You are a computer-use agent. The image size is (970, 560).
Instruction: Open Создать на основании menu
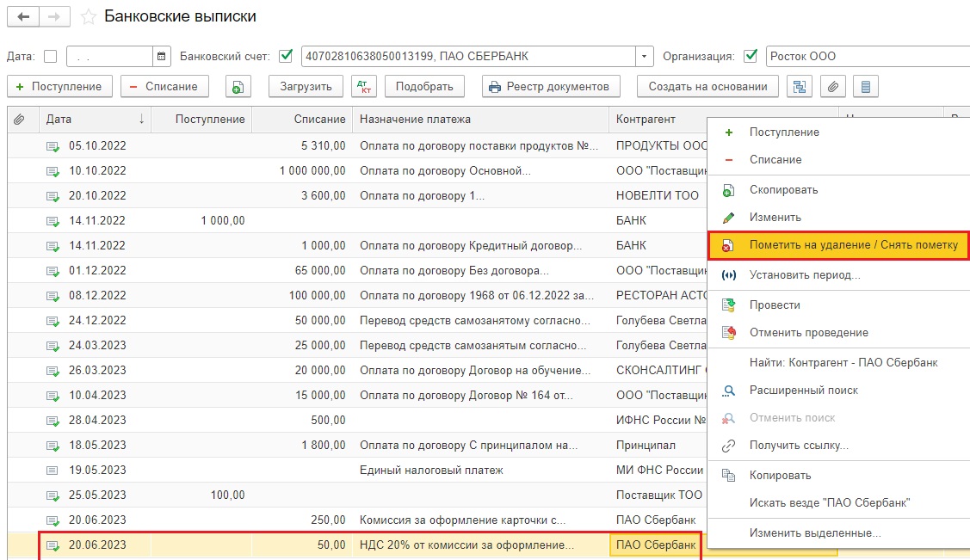coord(707,87)
